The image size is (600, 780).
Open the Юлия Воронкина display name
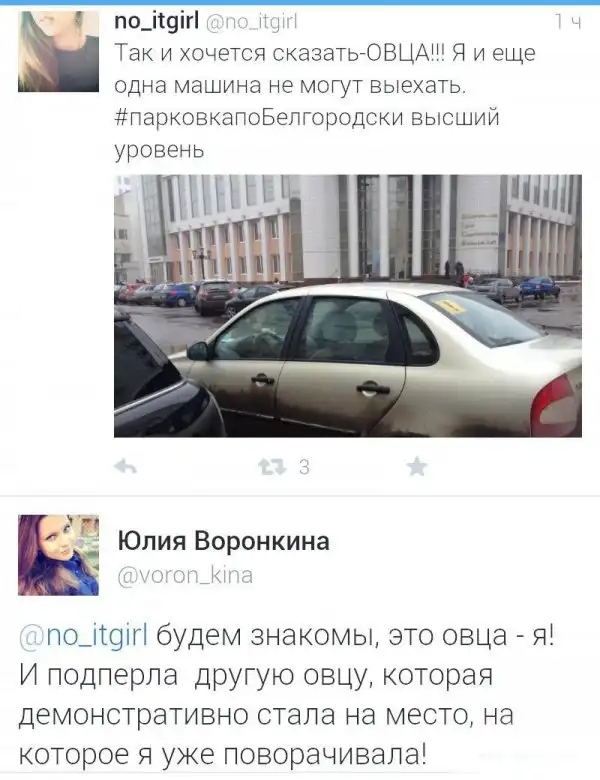(223, 541)
